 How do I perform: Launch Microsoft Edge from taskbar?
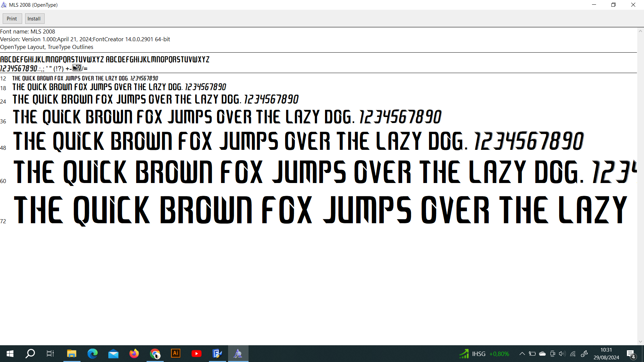click(92, 354)
